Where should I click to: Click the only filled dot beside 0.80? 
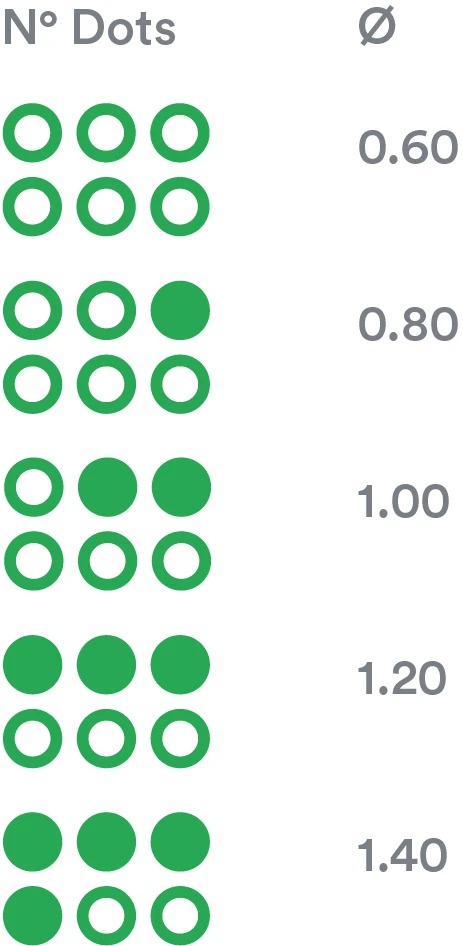(180, 310)
